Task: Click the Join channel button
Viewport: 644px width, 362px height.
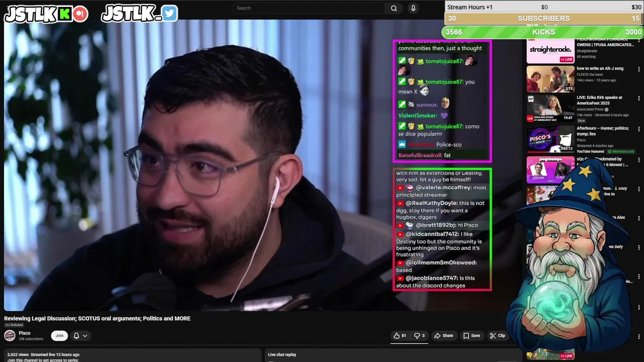Action: click(x=59, y=336)
